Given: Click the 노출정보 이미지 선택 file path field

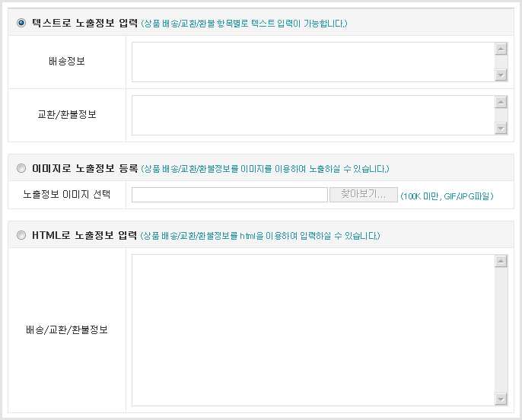Looking at the screenshot, I should pos(229,195).
